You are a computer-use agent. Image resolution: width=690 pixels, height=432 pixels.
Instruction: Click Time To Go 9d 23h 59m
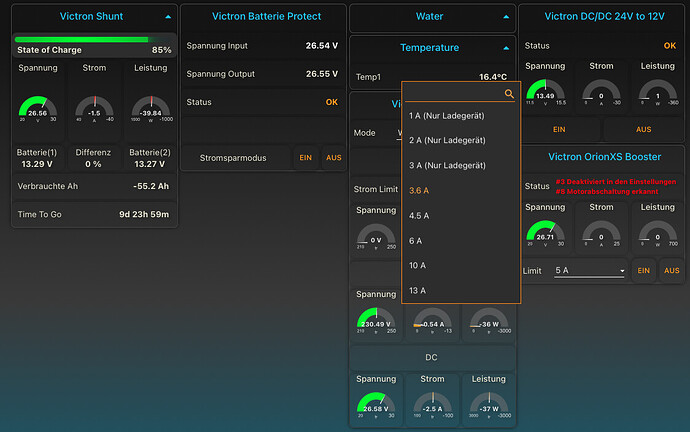click(x=144, y=214)
